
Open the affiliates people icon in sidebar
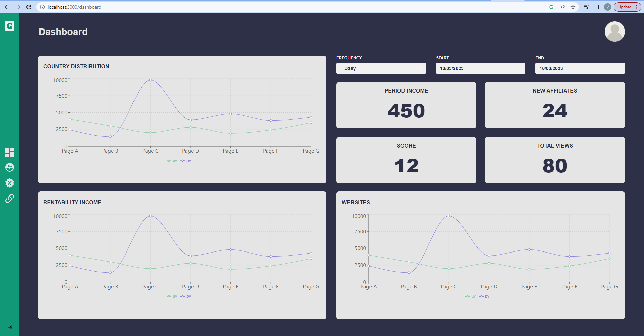10,167
